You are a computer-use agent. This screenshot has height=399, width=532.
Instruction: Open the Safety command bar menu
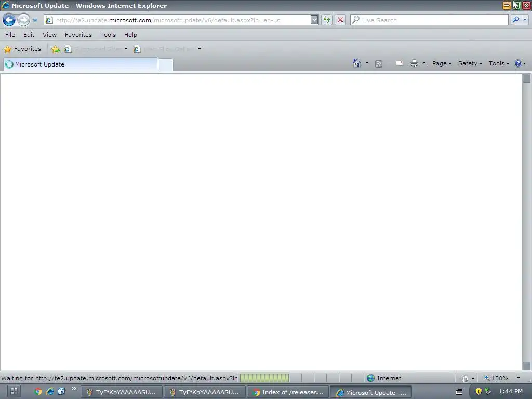[x=470, y=63]
